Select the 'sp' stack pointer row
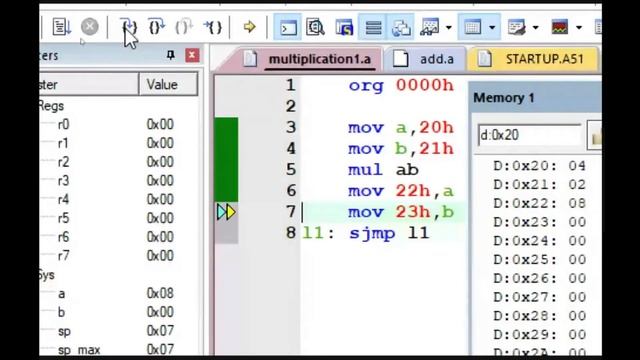 pyautogui.click(x=64, y=331)
